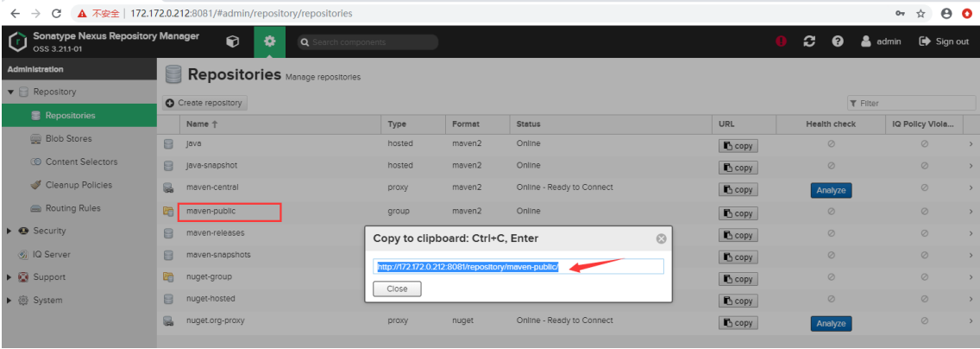Image resolution: width=980 pixels, height=349 pixels.
Task: Copy URL of the java repository
Action: pyautogui.click(x=738, y=146)
